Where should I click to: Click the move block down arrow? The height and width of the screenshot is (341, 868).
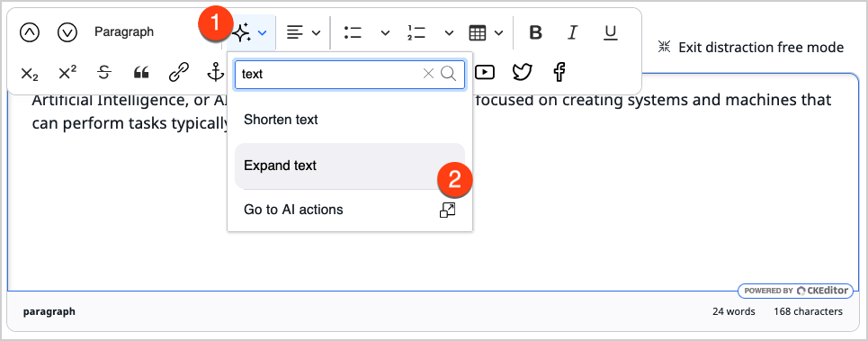point(67,32)
